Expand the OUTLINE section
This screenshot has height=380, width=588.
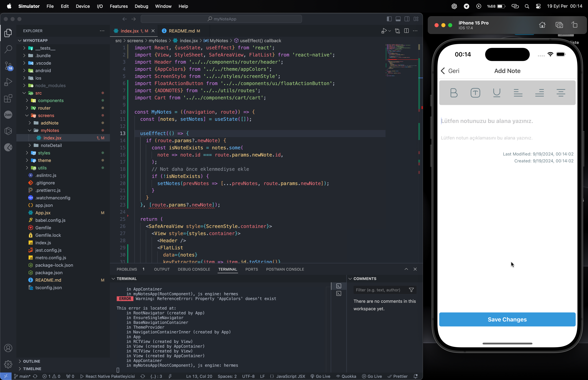coord(32,361)
